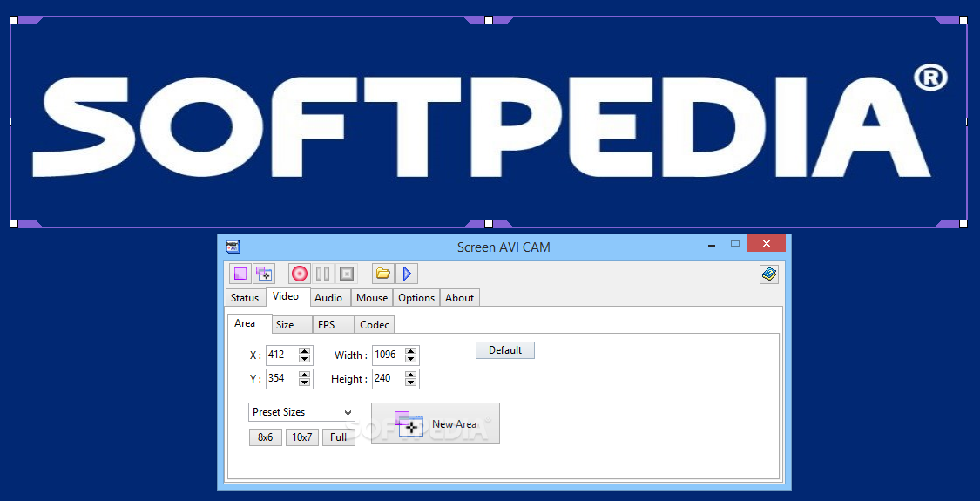980x501 pixels.
Task: Click the New Area button
Action: click(x=436, y=423)
